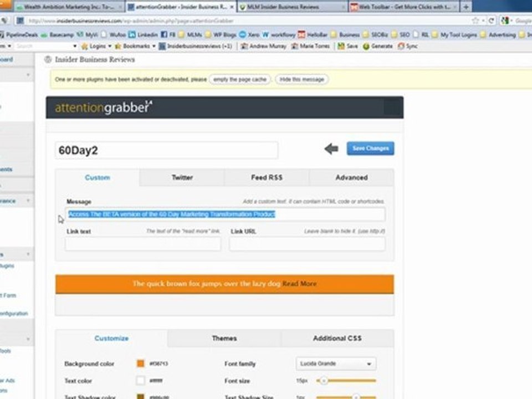532x399 pixels.
Task: Open the HelloBar bookmark
Action: click(x=313, y=34)
